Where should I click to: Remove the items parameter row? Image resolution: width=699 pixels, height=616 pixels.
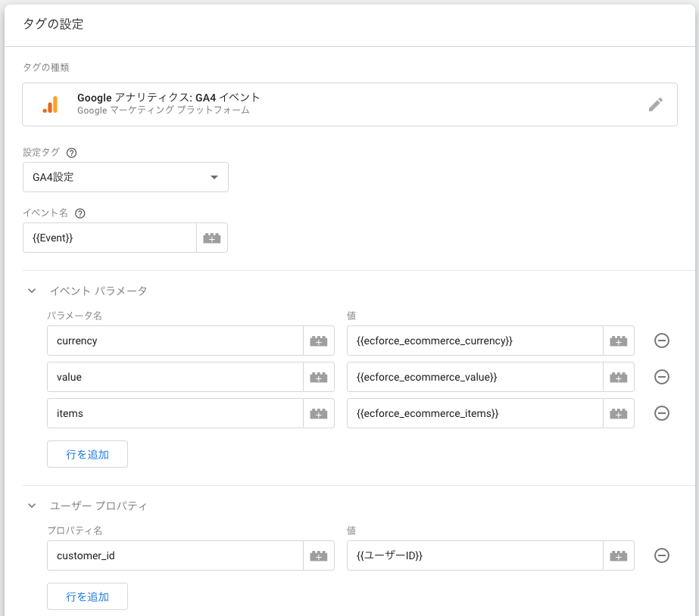click(662, 413)
